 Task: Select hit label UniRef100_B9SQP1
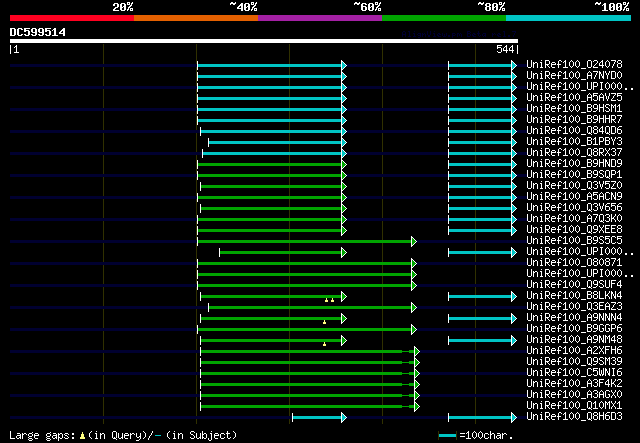574,174
